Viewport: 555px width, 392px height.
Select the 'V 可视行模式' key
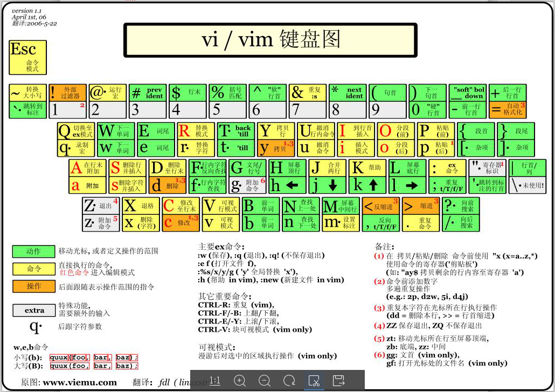tap(221, 206)
